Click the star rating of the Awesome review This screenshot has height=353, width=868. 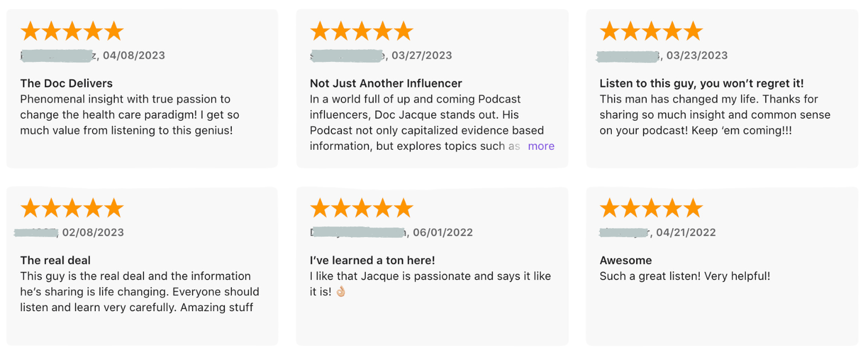651,208
